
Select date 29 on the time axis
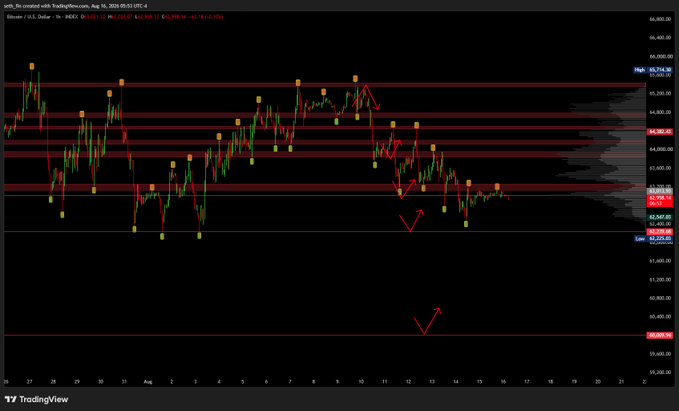(x=77, y=382)
